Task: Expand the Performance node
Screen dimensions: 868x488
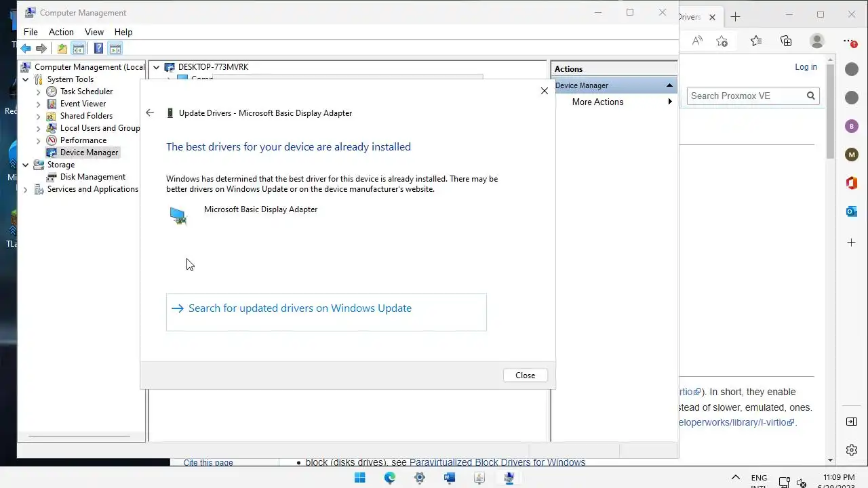Action: click(39, 140)
